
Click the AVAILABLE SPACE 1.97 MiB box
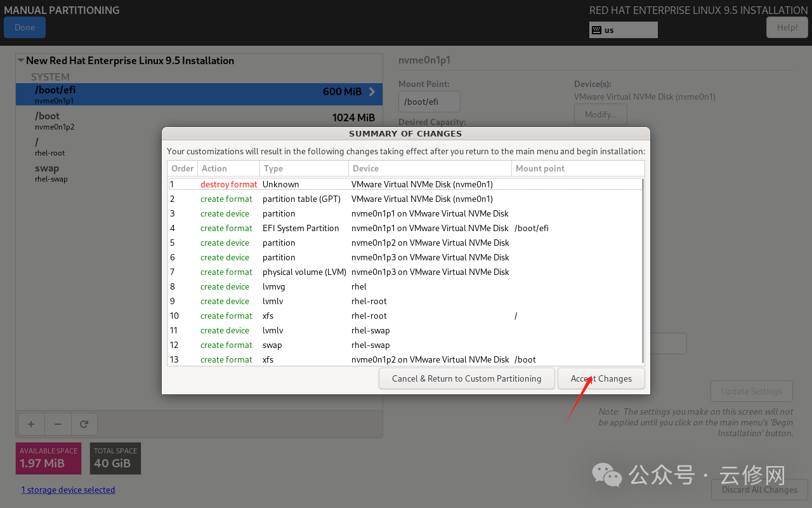tap(49, 458)
